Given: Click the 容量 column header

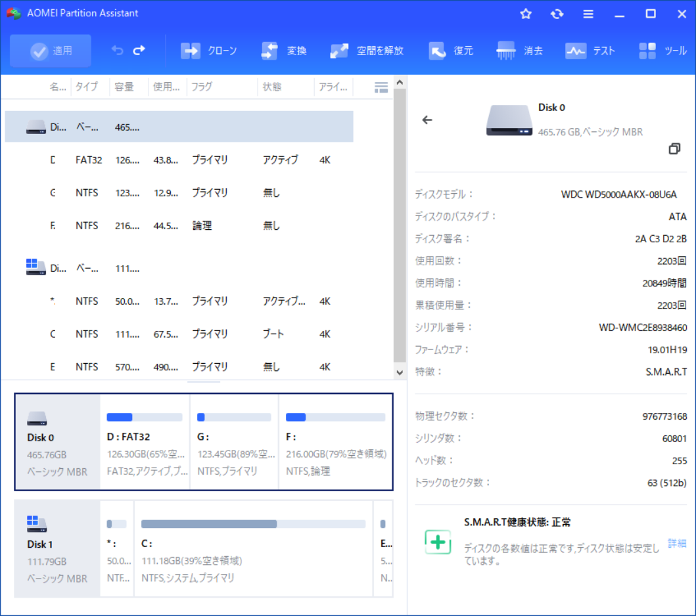Looking at the screenshot, I should [124, 87].
